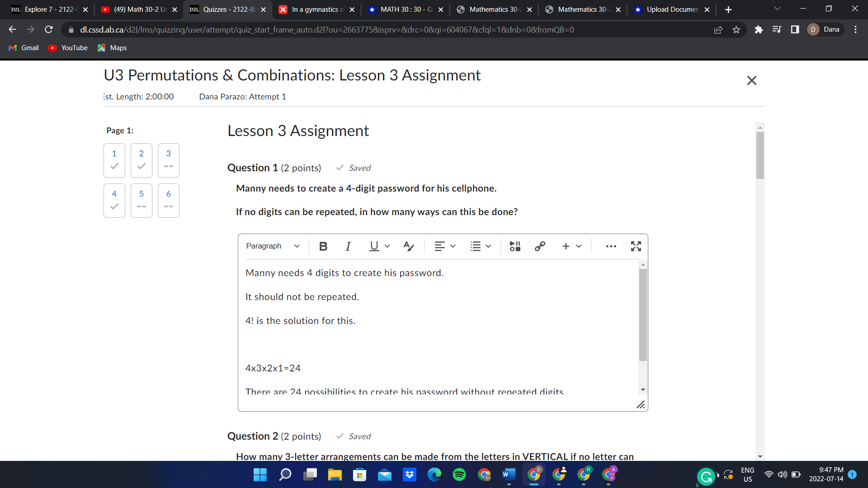The width and height of the screenshot is (868, 488).
Task: Launch Microsoft Word from the taskbar
Action: pyautogui.click(x=509, y=475)
